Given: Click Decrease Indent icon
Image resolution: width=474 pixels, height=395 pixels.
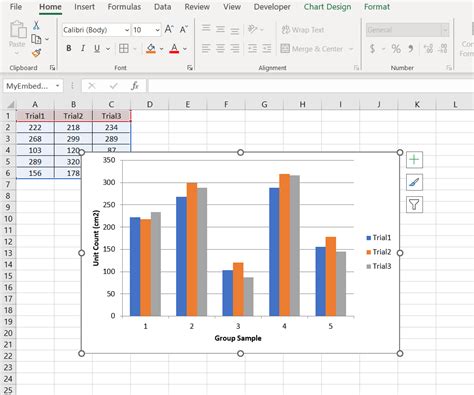Looking at the screenshot, I should click(252, 49).
